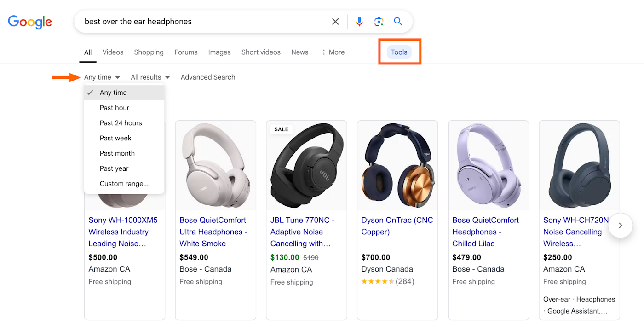The width and height of the screenshot is (644, 331).
Task: Click the $130.00 JBL sale price
Action: tap(285, 257)
